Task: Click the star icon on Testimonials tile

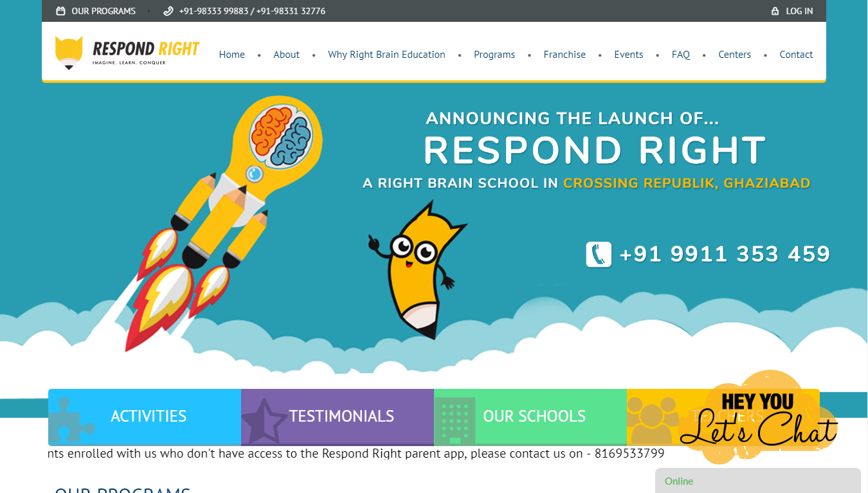Action: (264, 420)
